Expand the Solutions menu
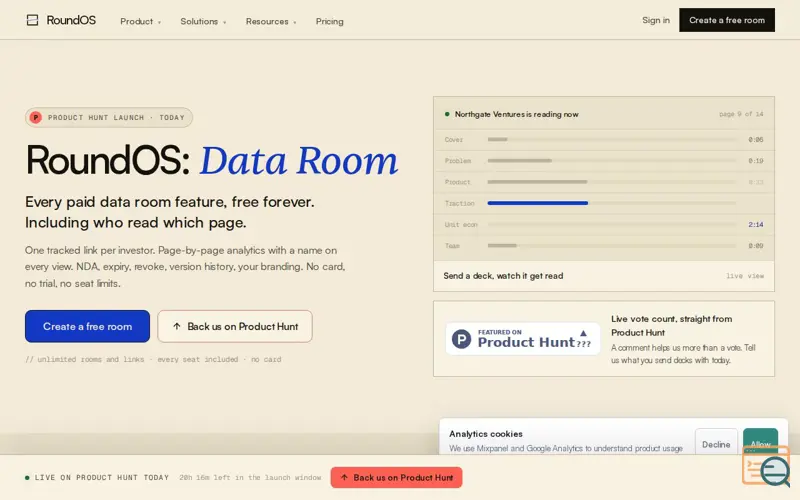Viewport: 800px width, 500px height. coord(203,21)
